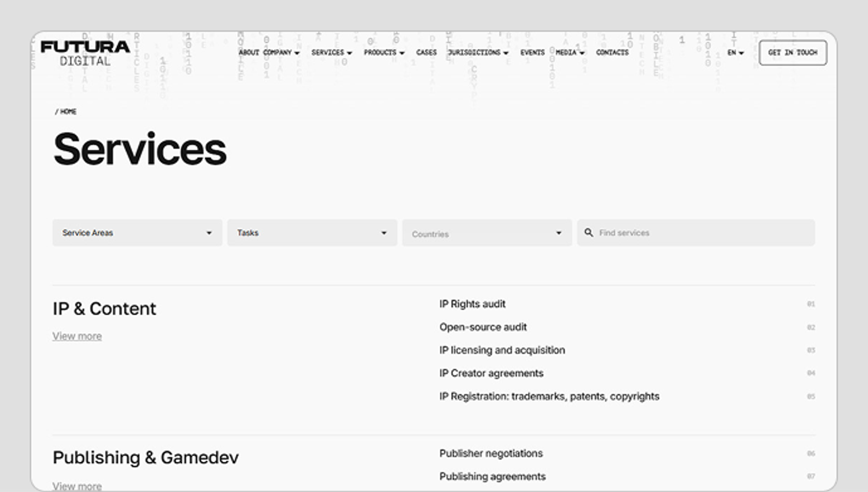Open the Open-source audit service
The height and width of the screenshot is (492, 868).
click(x=483, y=327)
